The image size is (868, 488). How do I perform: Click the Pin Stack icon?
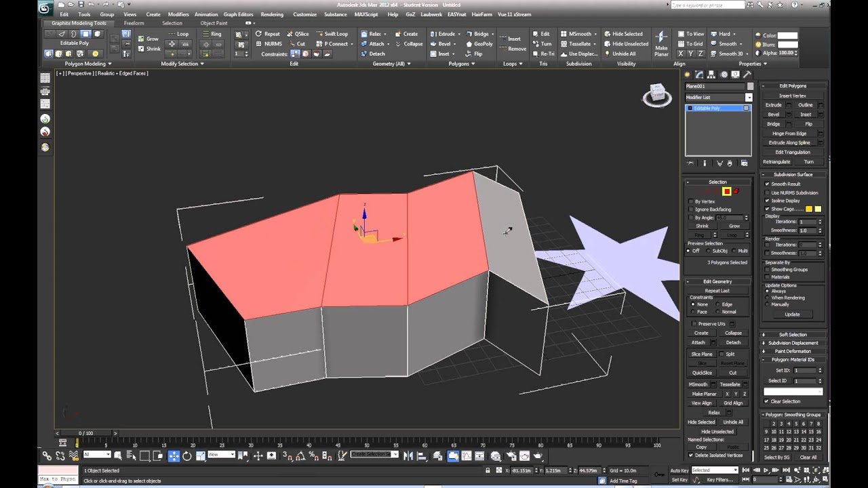690,163
